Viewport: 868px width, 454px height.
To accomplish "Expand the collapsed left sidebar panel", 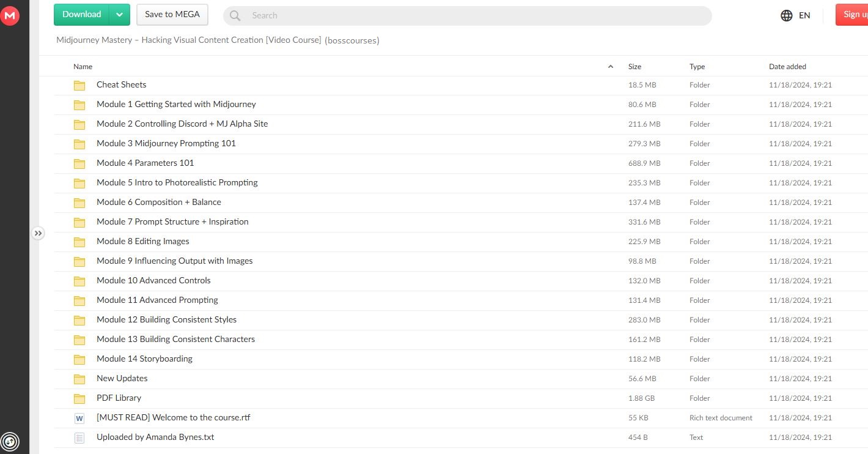I will point(38,233).
